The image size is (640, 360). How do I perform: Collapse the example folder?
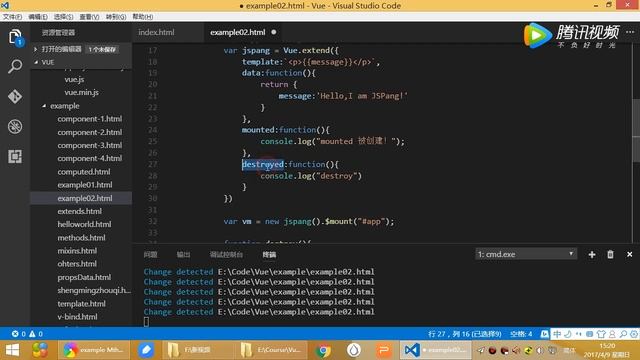(44, 106)
